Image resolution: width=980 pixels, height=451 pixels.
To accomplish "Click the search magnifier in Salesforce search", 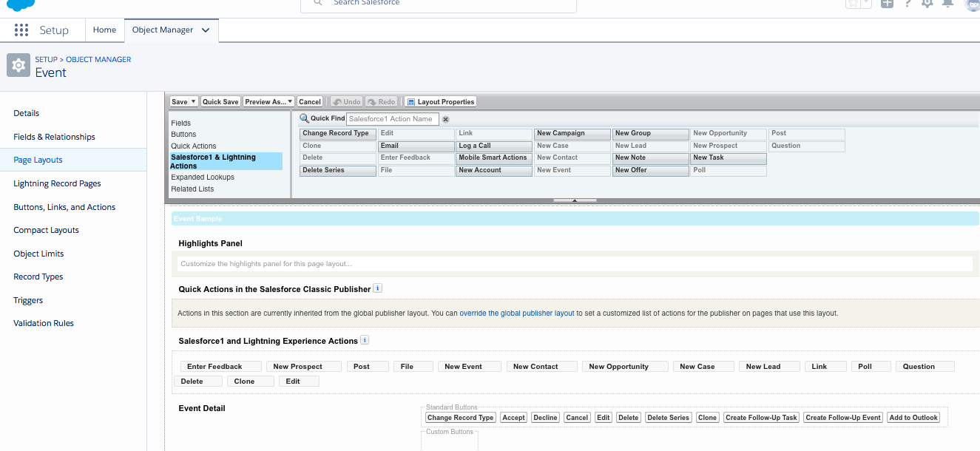I will (317, 3).
